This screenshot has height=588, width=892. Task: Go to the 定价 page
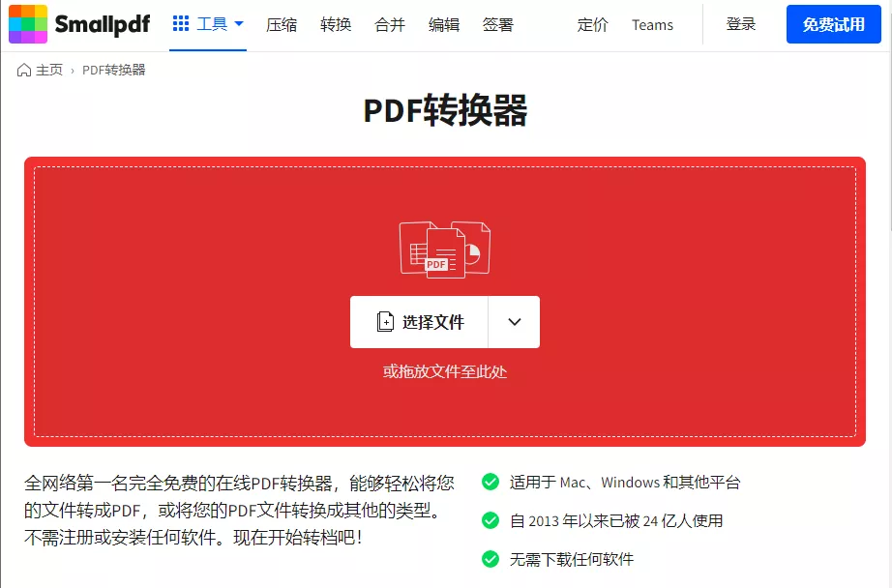point(592,25)
